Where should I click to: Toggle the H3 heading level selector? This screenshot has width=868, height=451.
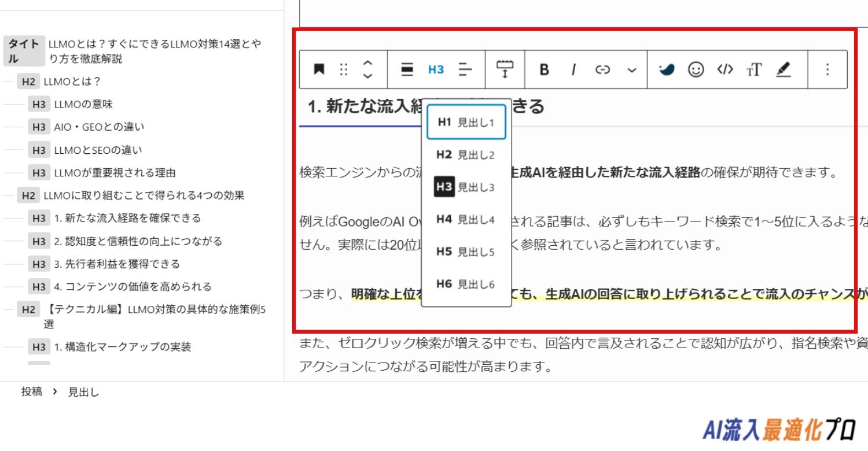coord(436,69)
